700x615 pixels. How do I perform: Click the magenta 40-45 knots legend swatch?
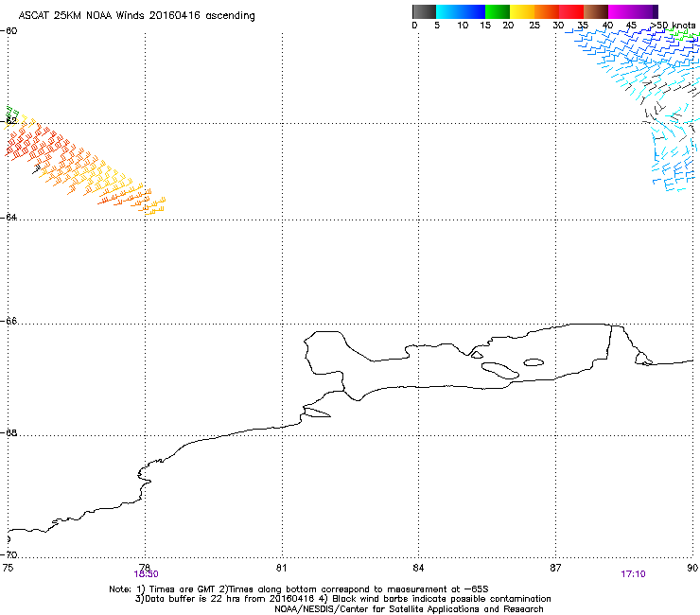pos(621,11)
